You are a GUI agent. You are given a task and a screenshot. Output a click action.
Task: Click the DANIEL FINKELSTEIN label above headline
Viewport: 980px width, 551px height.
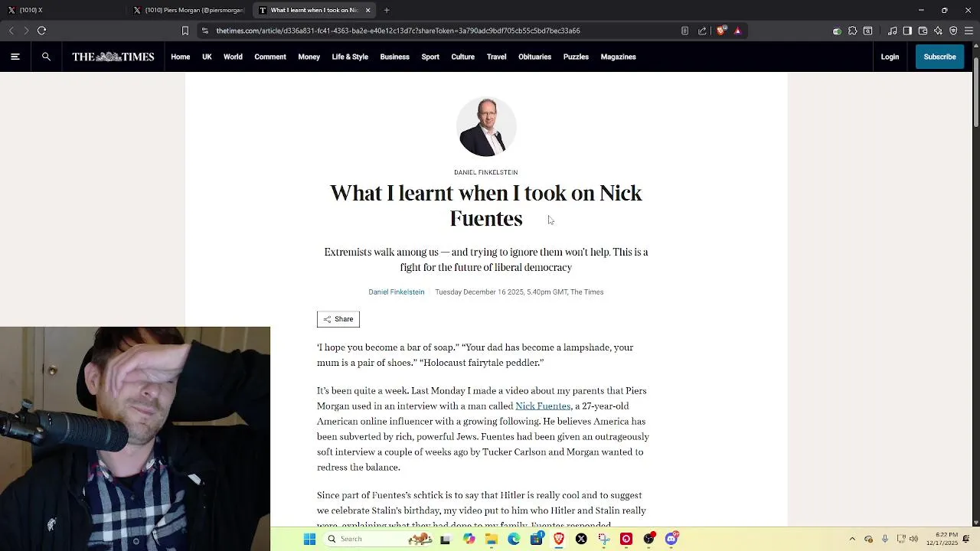point(486,172)
